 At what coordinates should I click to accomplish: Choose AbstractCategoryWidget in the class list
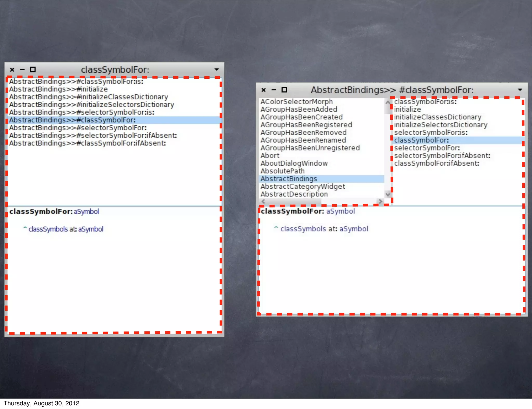point(303,186)
